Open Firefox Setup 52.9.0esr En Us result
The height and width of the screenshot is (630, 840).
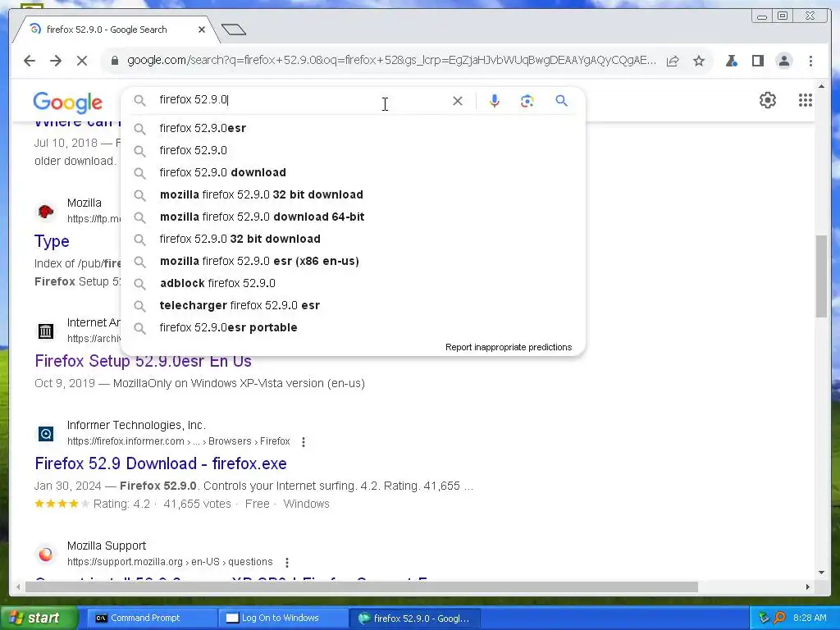143,362
